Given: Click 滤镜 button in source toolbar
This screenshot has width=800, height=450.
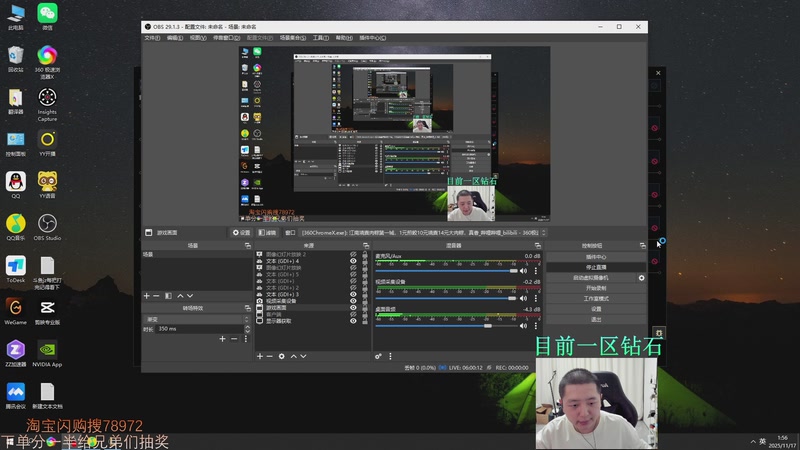Looking at the screenshot, I should [267, 233].
